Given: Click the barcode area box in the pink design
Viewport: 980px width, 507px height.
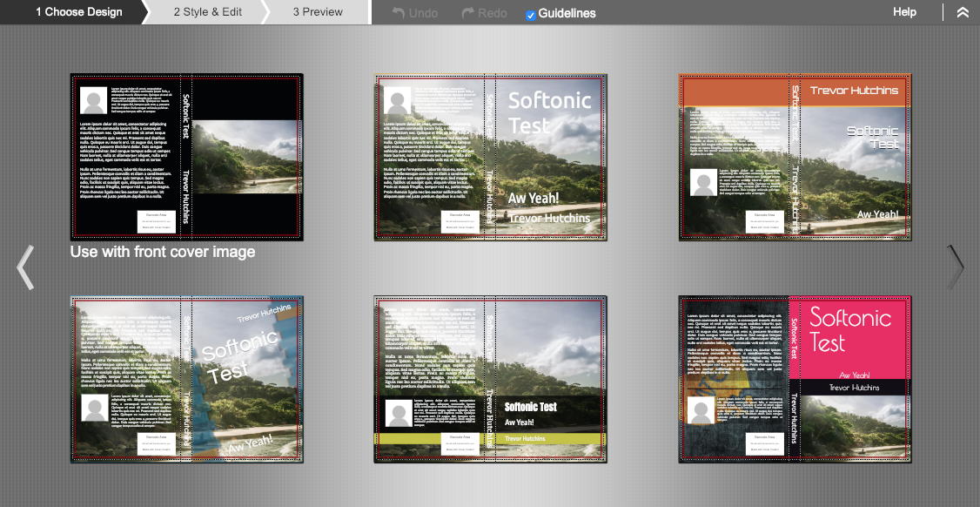Looking at the screenshot, I should pos(764,443).
